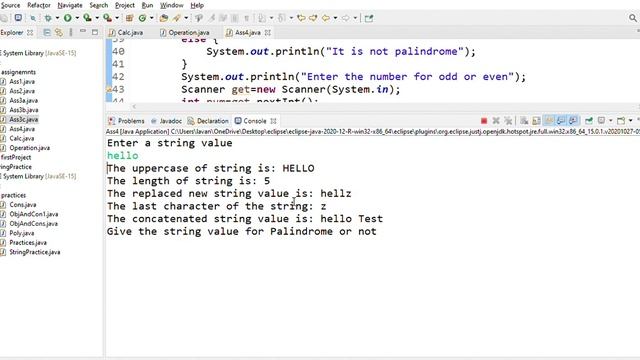The height and width of the screenshot is (360, 640).
Task: Open the Navigate menu
Action: click(x=70, y=5)
